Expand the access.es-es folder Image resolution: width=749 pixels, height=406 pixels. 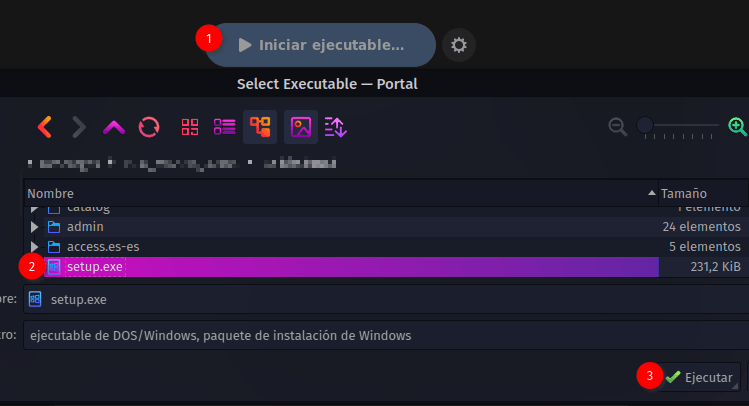coord(34,247)
